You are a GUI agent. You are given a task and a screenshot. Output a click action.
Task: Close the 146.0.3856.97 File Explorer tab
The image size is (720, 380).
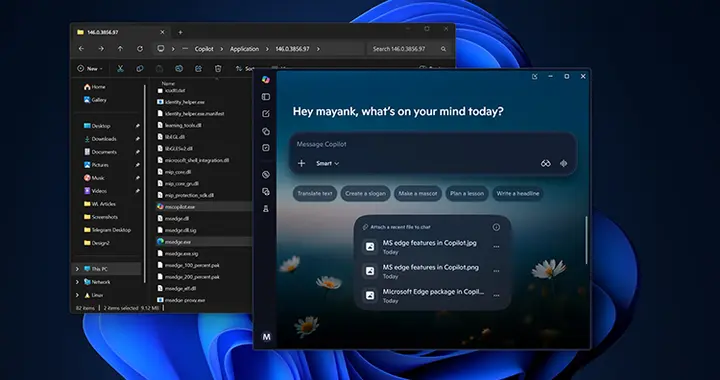tap(162, 32)
